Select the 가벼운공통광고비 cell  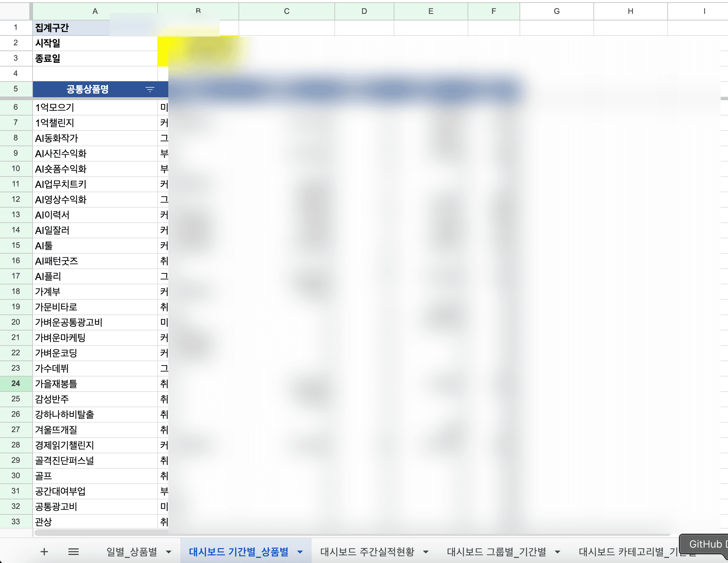coord(95,322)
